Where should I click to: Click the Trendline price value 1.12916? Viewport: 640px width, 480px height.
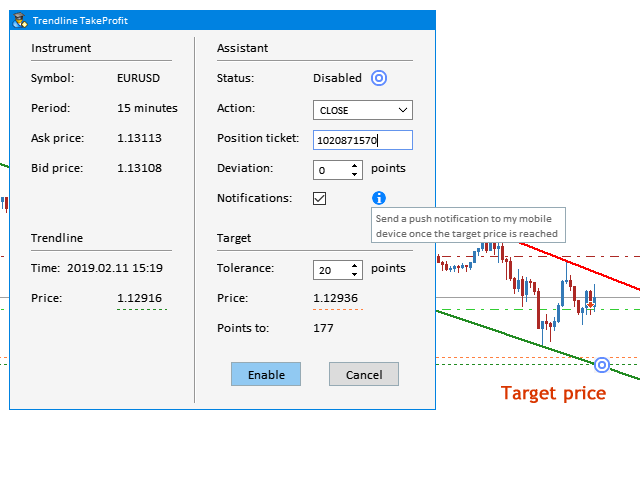tap(140, 298)
